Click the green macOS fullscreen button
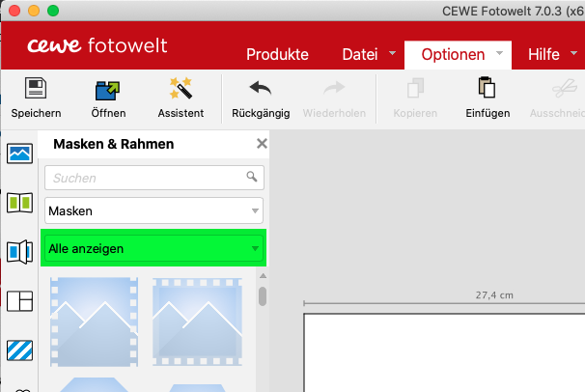The height and width of the screenshot is (392, 585). (53, 11)
